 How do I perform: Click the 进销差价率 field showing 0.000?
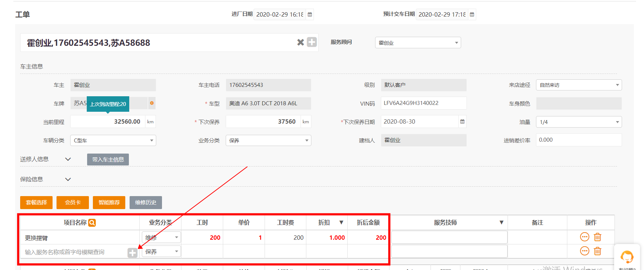click(579, 140)
